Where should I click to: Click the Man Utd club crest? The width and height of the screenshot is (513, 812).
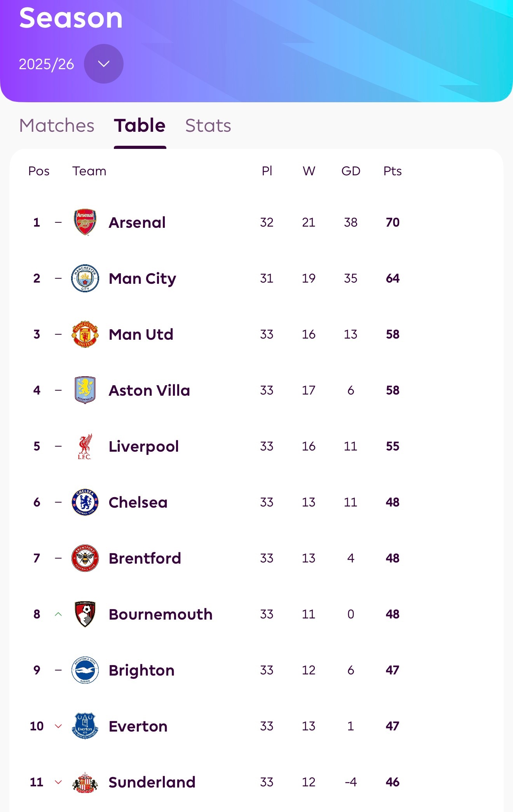point(85,334)
